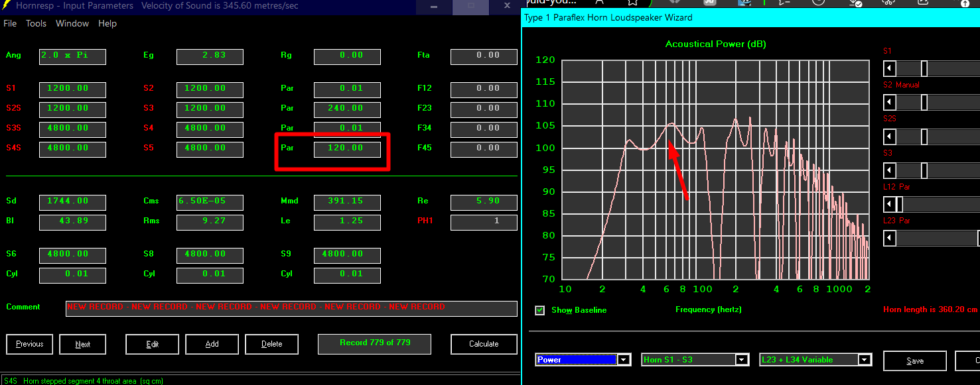Viewport: 980px width, 385px height.
Task: Open the Tools menu
Action: (36, 23)
